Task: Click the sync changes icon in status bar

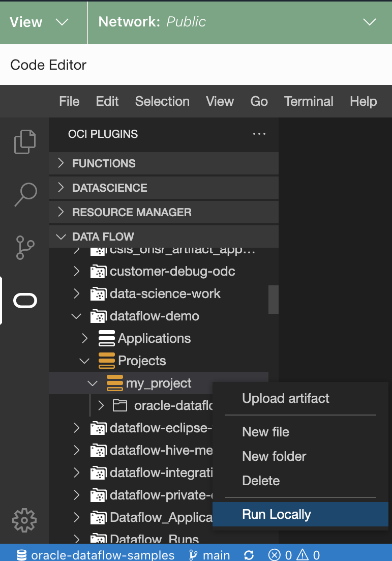Action: click(249, 555)
